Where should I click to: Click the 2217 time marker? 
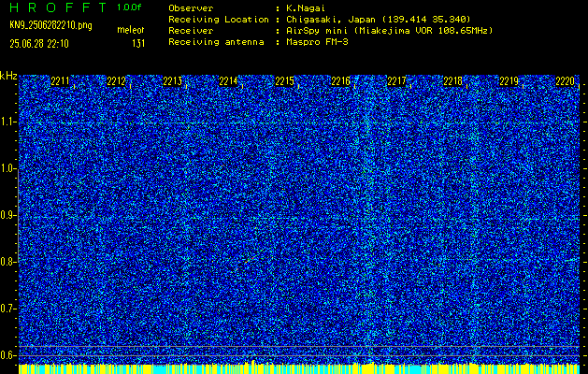pyautogui.click(x=396, y=81)
